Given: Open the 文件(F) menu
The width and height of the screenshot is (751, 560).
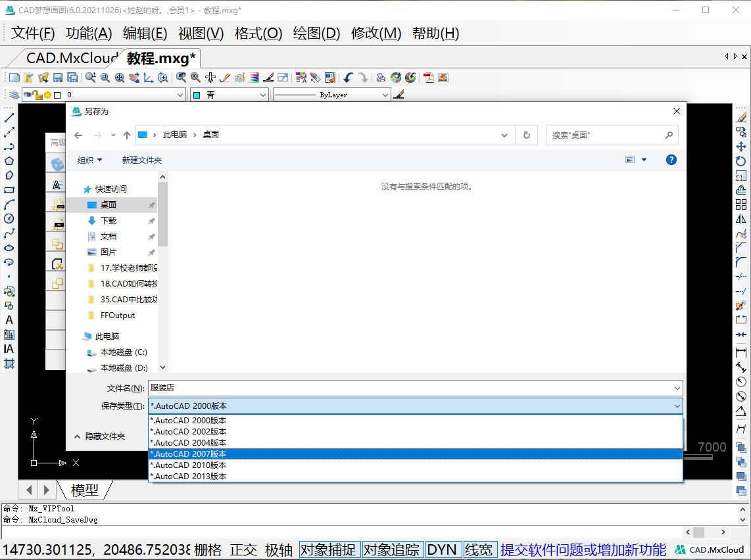Looking at the screenshot, I should point(33,33).
